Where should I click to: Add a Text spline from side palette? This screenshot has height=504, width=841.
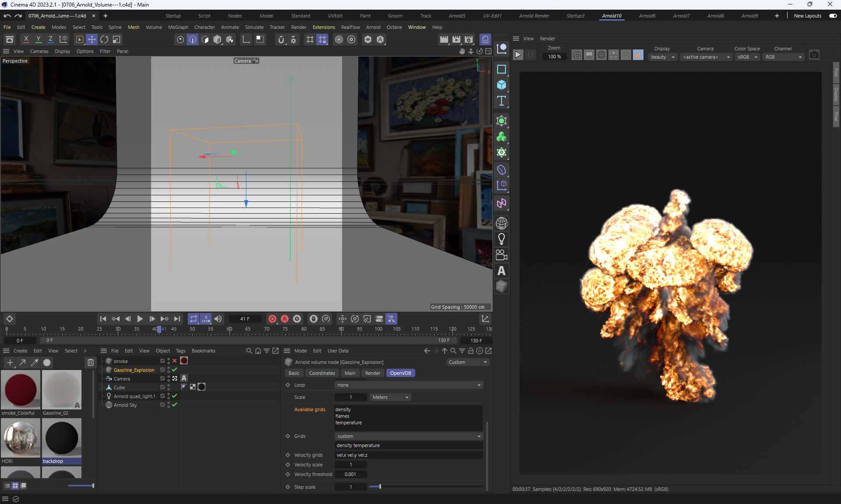pyautogui.click(x=502, y=101)
